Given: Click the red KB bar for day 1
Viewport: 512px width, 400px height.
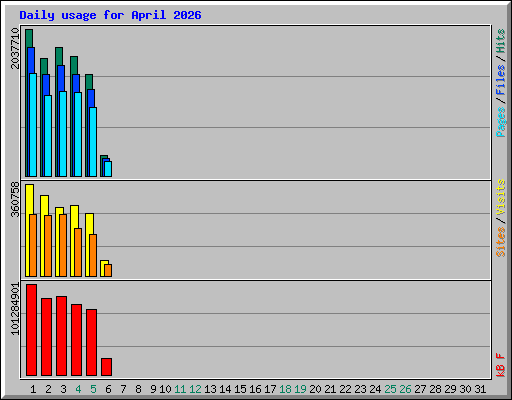Looking at the screenshot, I should 31,330.
